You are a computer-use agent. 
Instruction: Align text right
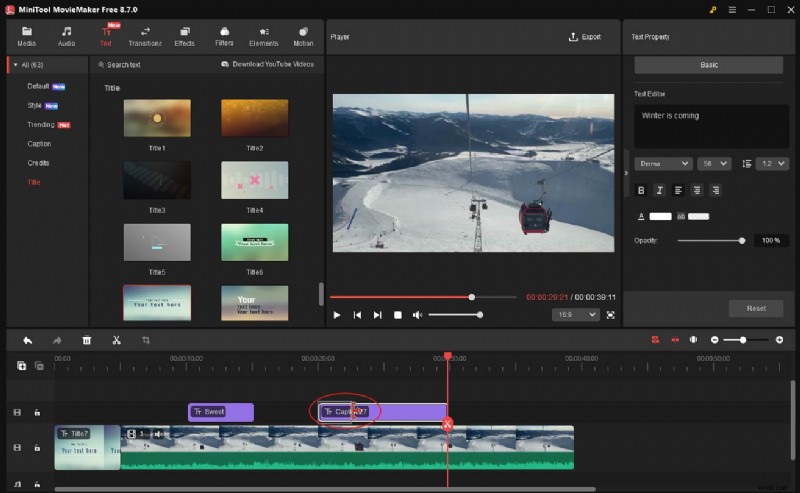tap(716, 190)
